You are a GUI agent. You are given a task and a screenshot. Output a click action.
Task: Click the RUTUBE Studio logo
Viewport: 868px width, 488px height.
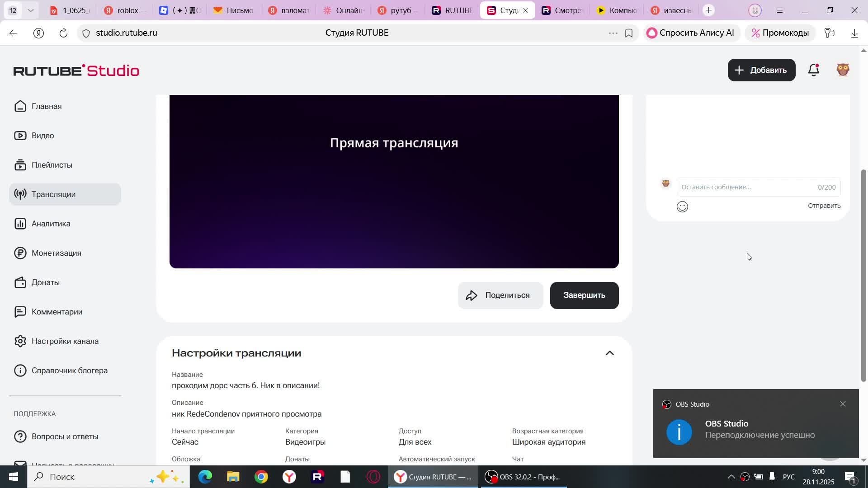[x=76, y=70]
